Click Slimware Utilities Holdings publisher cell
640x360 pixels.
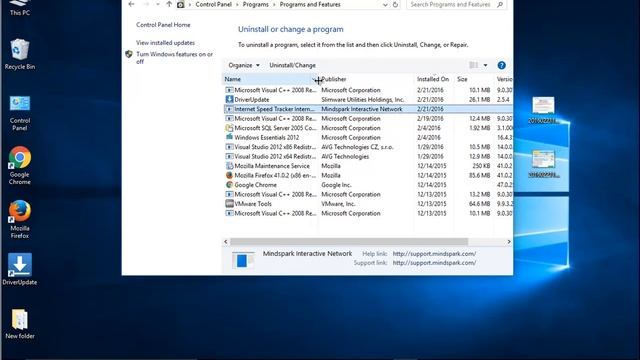coord(362,100)
